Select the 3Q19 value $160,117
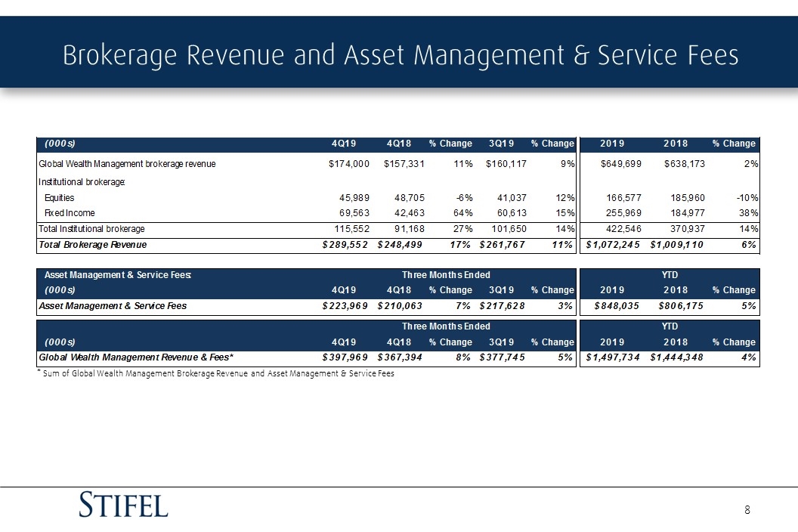Viewport: 798px width, 532px height. click(506, 164)
